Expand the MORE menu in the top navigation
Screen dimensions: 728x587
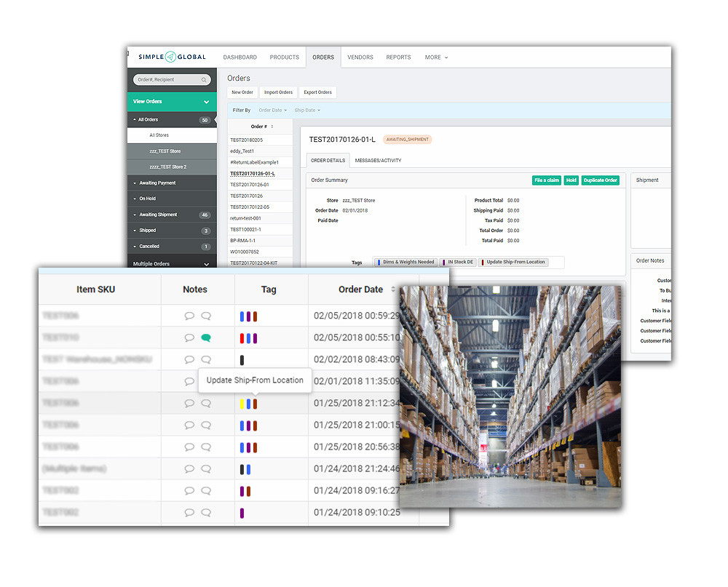pyautogui.click(x=436, y=57)
